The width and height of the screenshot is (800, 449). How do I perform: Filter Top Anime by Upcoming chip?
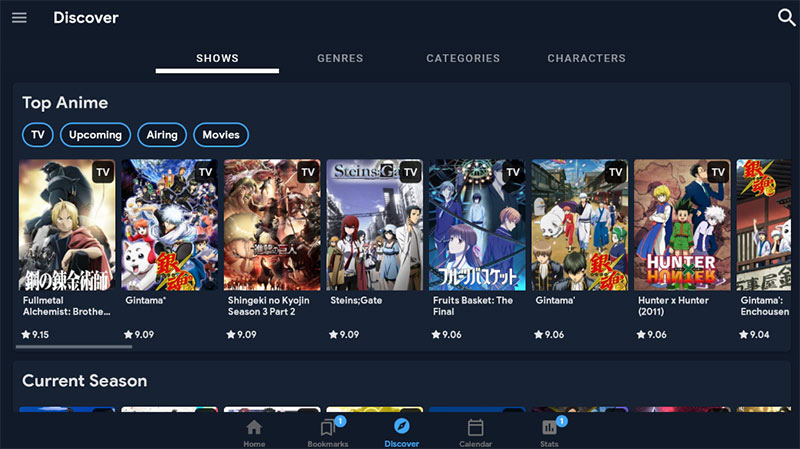95,135
